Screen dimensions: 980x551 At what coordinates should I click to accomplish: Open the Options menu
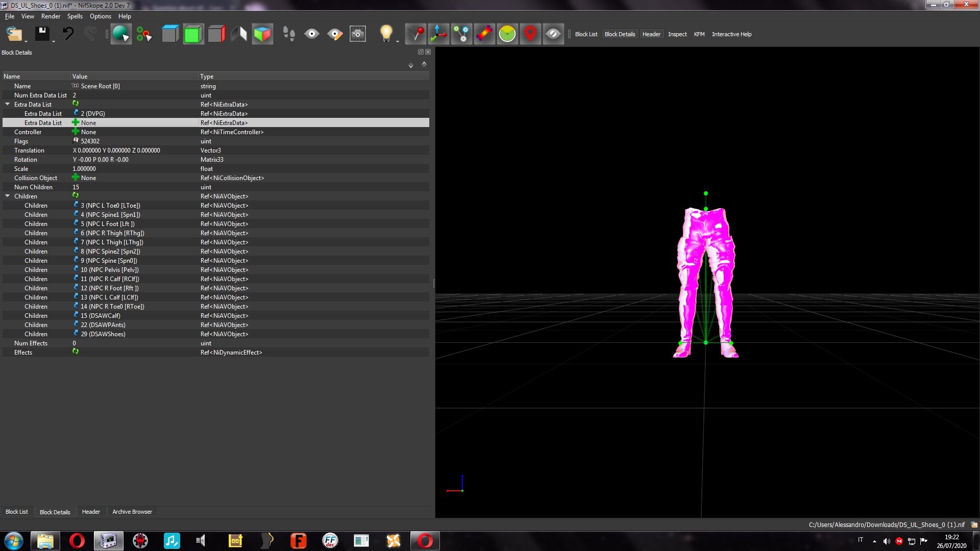coord(101,16)
